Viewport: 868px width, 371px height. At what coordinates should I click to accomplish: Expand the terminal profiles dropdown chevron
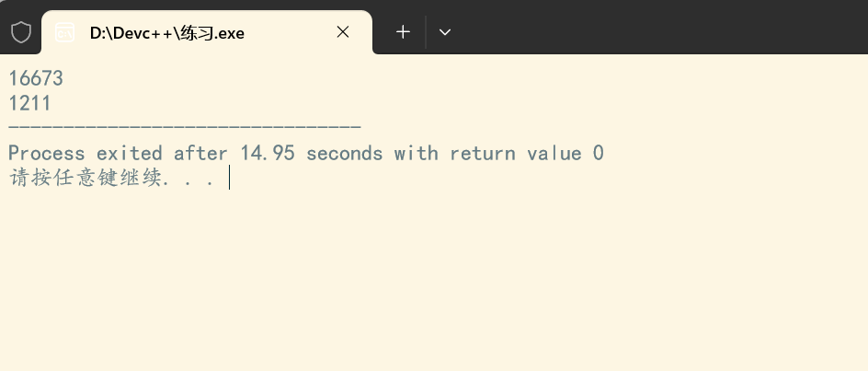(x=444, y=32)
